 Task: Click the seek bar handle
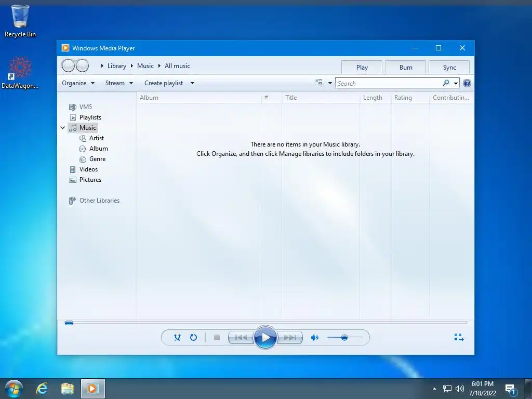point(69,323)
